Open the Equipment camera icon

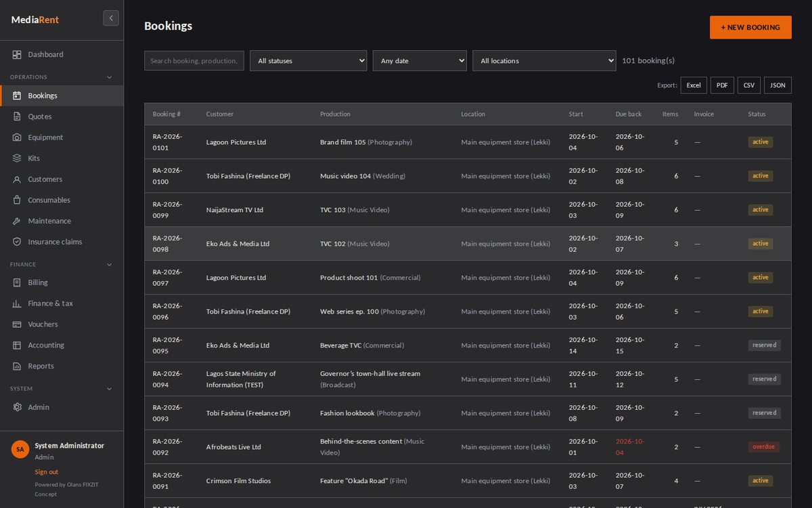click(17, 137)
